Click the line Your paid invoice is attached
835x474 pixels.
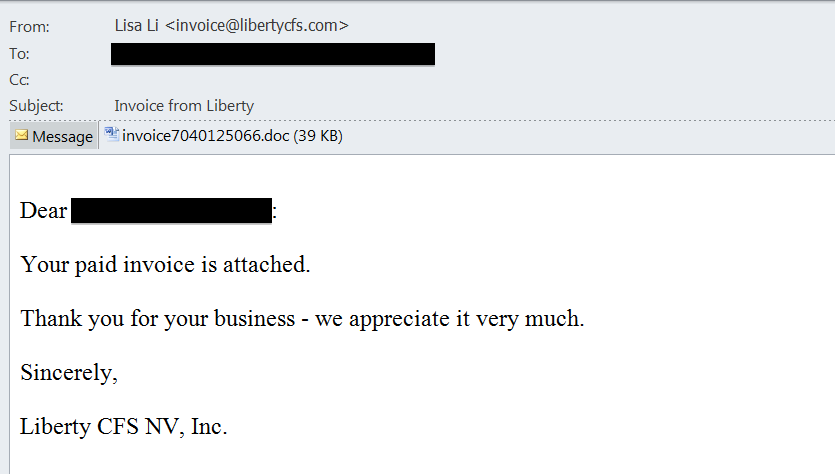[165, 265]
